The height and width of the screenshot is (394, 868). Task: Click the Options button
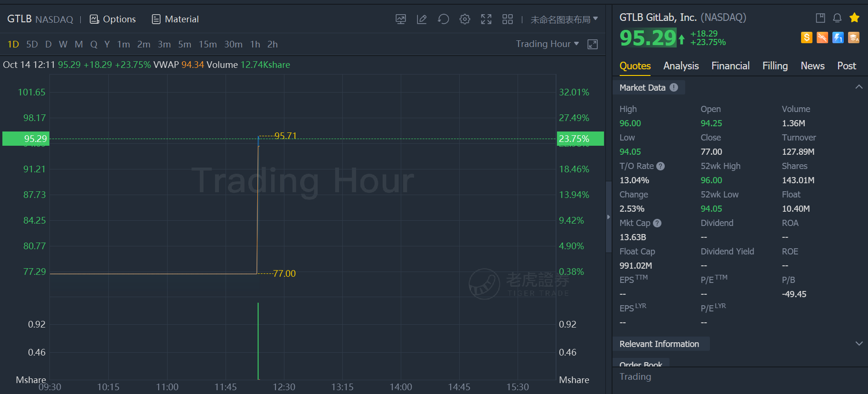113,19
